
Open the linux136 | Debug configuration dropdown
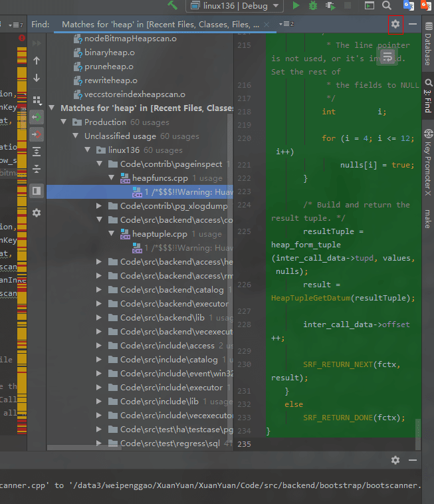[235, 6]
